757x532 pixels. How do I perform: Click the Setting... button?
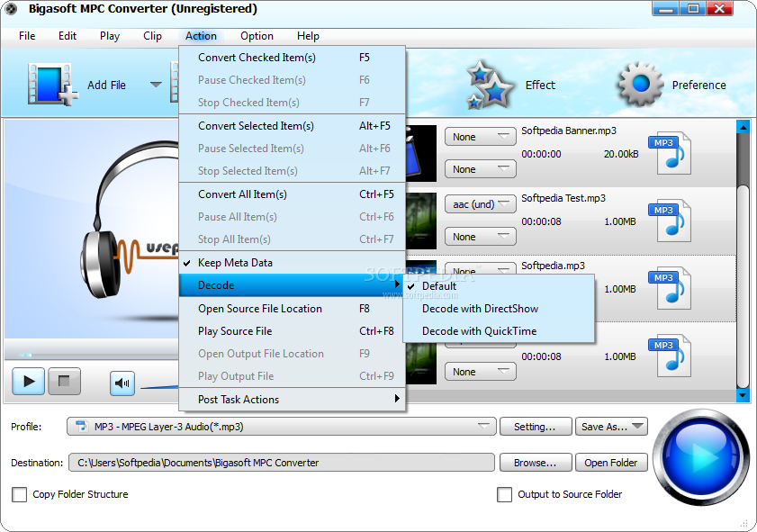click(536, 427)
